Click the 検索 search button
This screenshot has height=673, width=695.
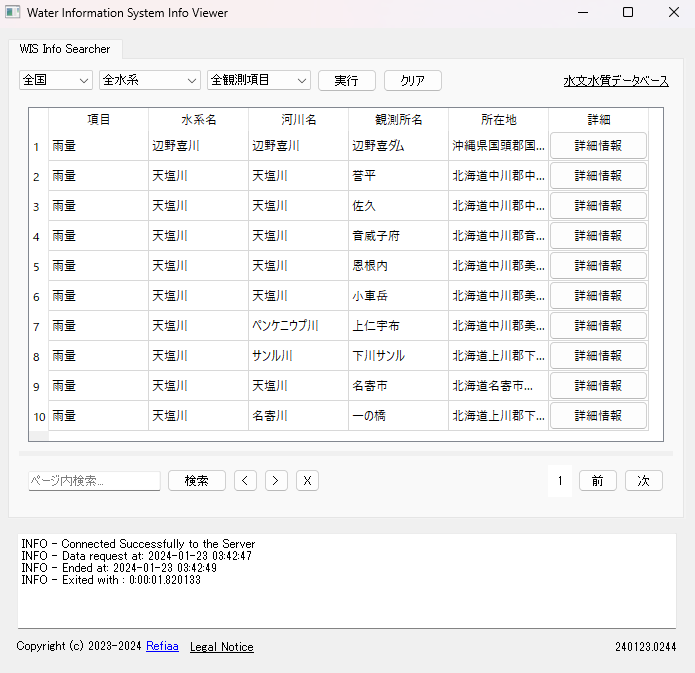point(197,481)
